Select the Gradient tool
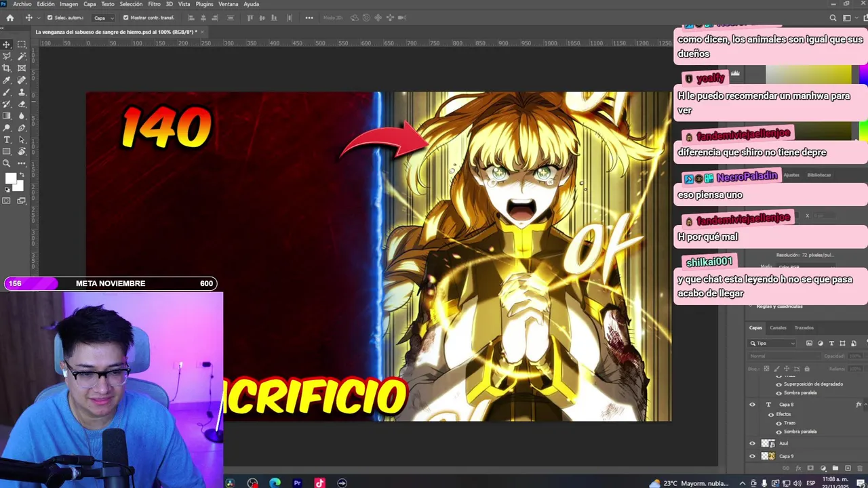868x488 pixels. pos(7,116)
